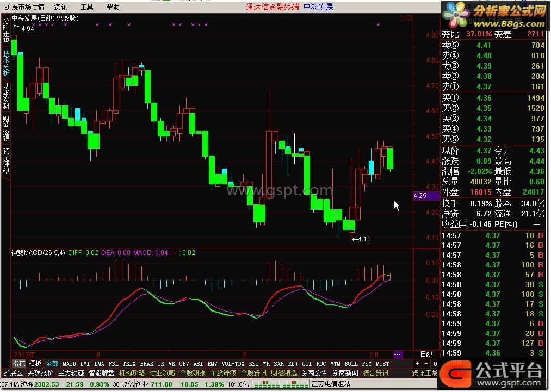Select the 指标 tab
551x392 pixels.
(x=18, y=364)
